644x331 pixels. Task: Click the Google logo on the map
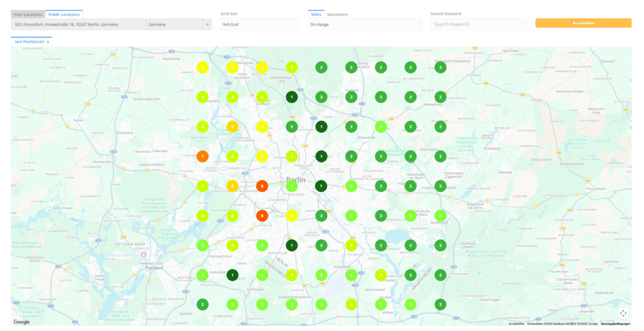click(21, 322)
